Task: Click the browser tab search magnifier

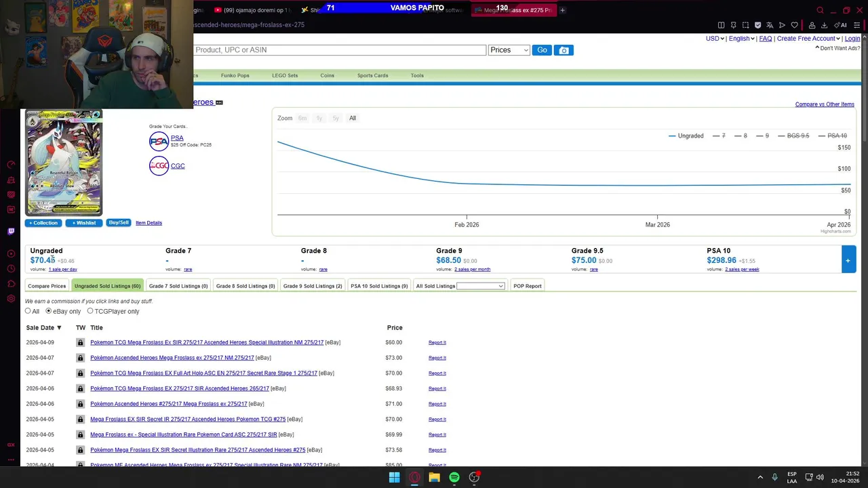Action: [820, 10]
